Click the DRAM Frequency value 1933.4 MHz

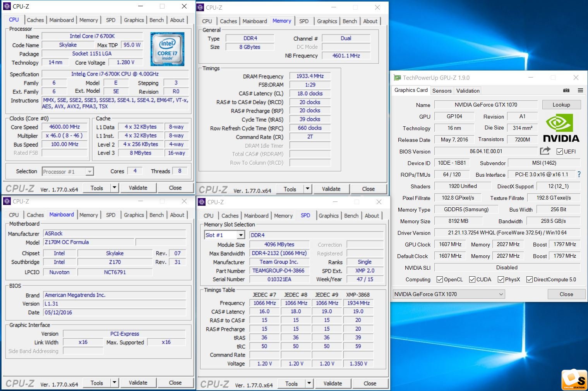coord(310,76)
